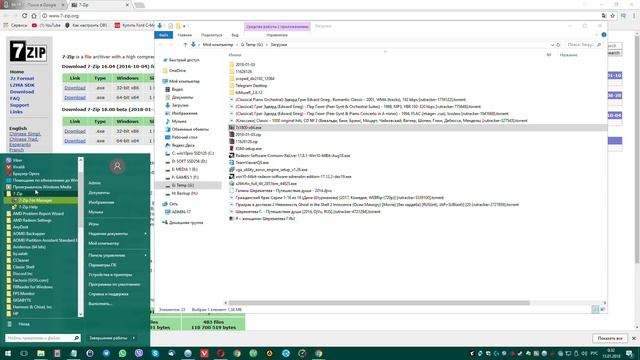Select Быстрый доступ in Explorer navigation pane
Viewport: 640px width, 360px height.
(181, 60)
